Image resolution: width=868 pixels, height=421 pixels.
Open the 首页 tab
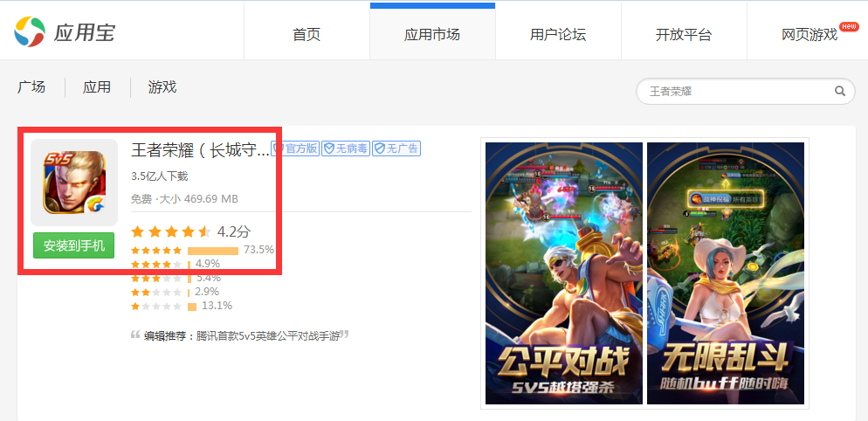pos(307,35)
